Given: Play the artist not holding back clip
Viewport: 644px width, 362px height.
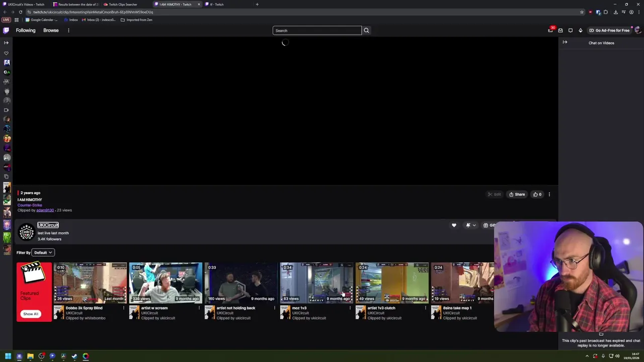Looking at the screenshot, I should [241, 283].
